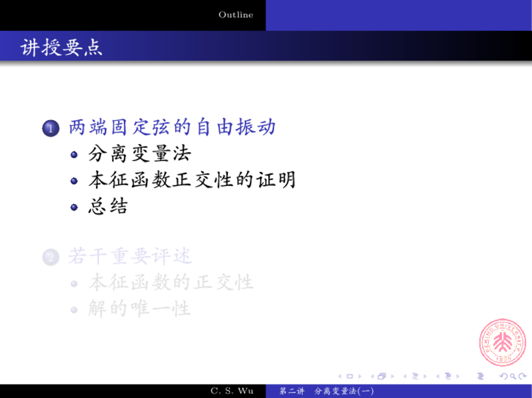Click the go forward curved arrow icon
This screenshot has width=532, height=398.
523,376
